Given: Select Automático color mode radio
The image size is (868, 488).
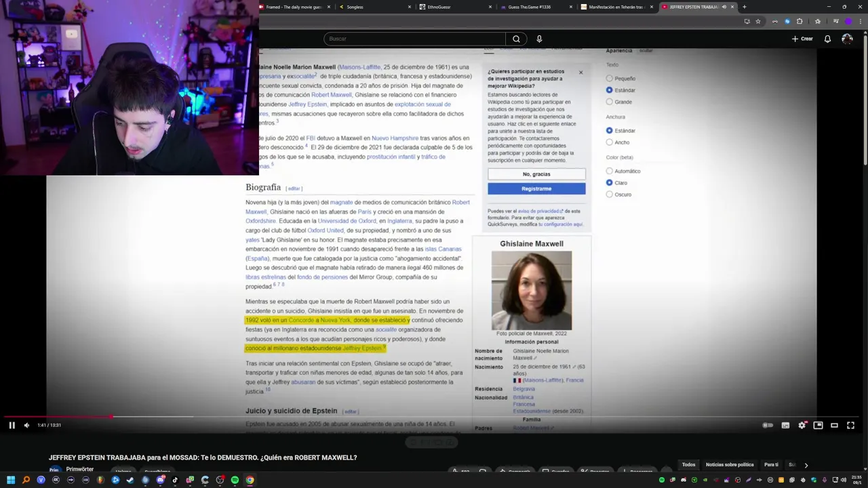Looking at the screenshot, I should click(609, 171).
